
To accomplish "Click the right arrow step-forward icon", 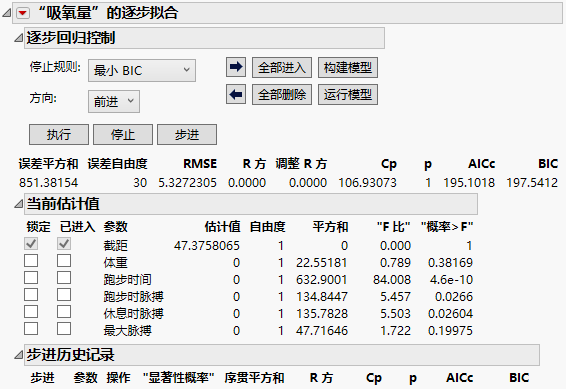I will (x=236, y=67).
